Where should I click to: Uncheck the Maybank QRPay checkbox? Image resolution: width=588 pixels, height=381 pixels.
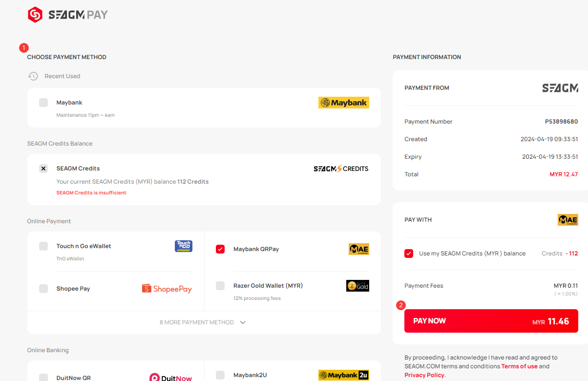pyautogui.click(x=220, y=249)
